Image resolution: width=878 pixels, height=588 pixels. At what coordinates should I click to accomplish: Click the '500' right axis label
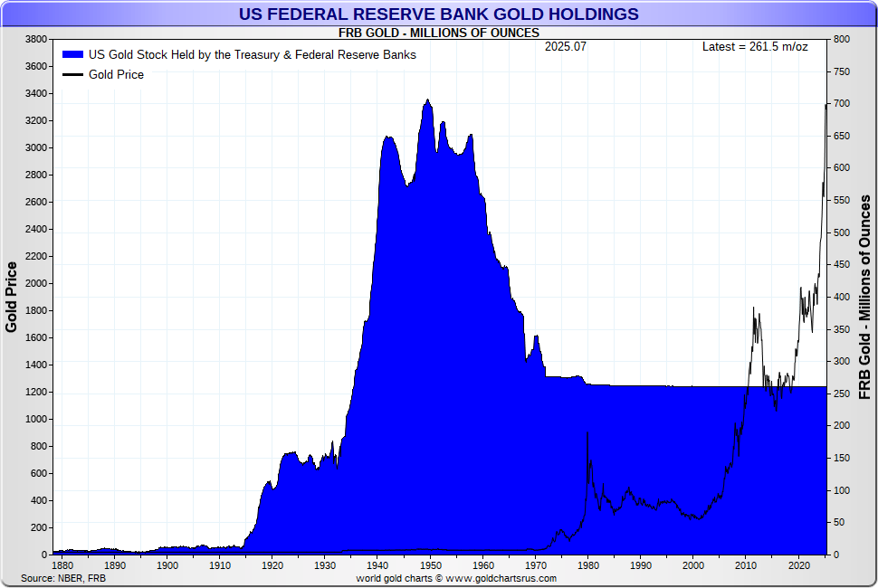click(842, 232)
